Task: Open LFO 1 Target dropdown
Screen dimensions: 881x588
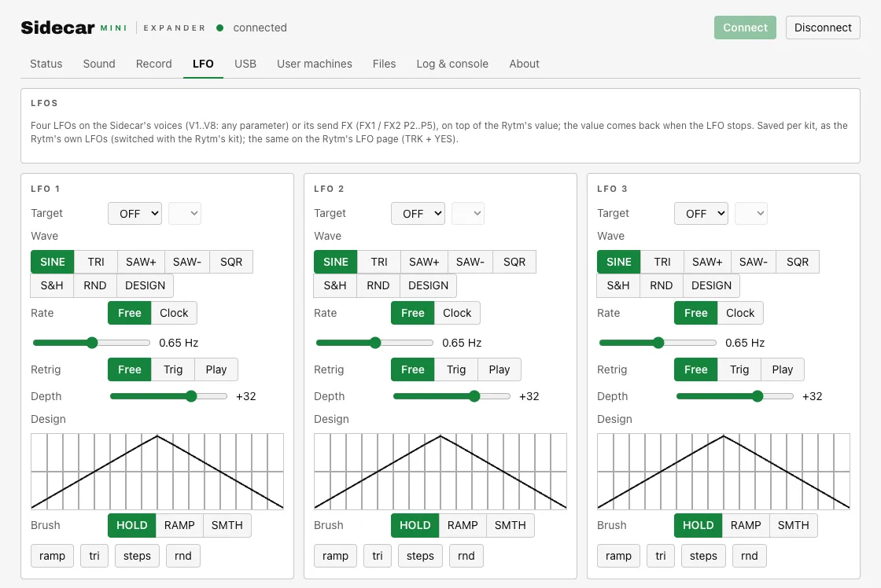Action: (x=135, y=213)
